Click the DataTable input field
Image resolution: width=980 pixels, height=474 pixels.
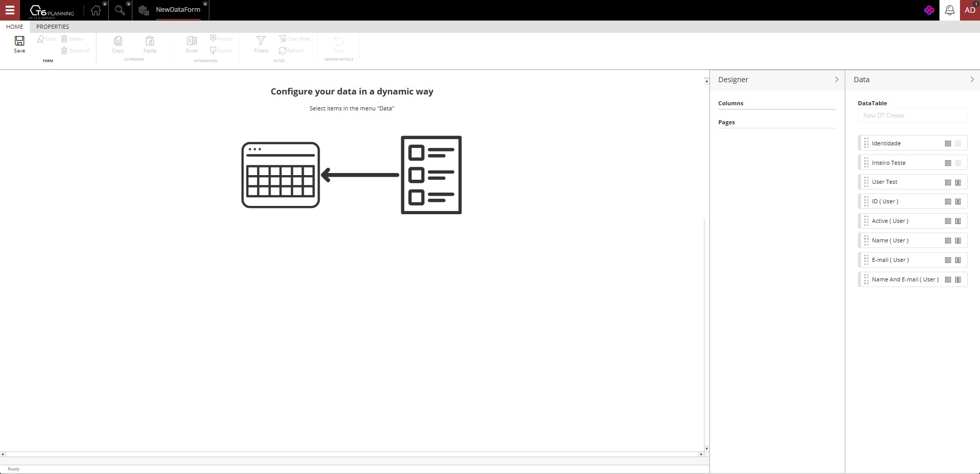pyautogui.click(x=912, y=116)
